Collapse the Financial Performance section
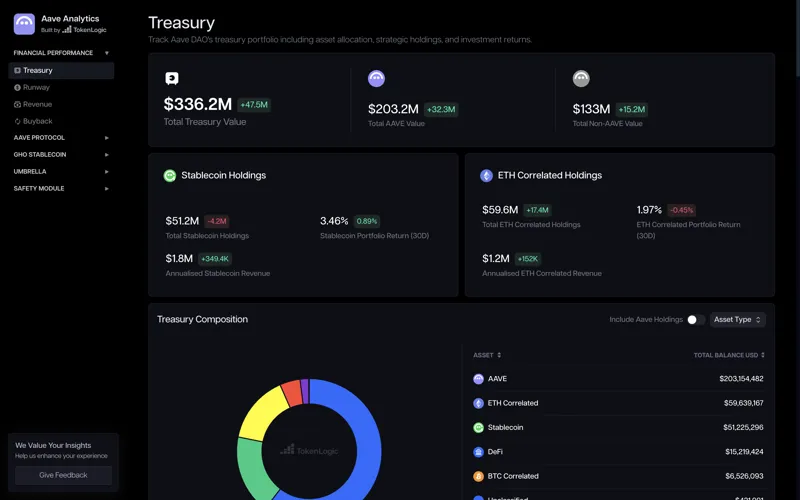The image size is (800, 500). [107, 53]
